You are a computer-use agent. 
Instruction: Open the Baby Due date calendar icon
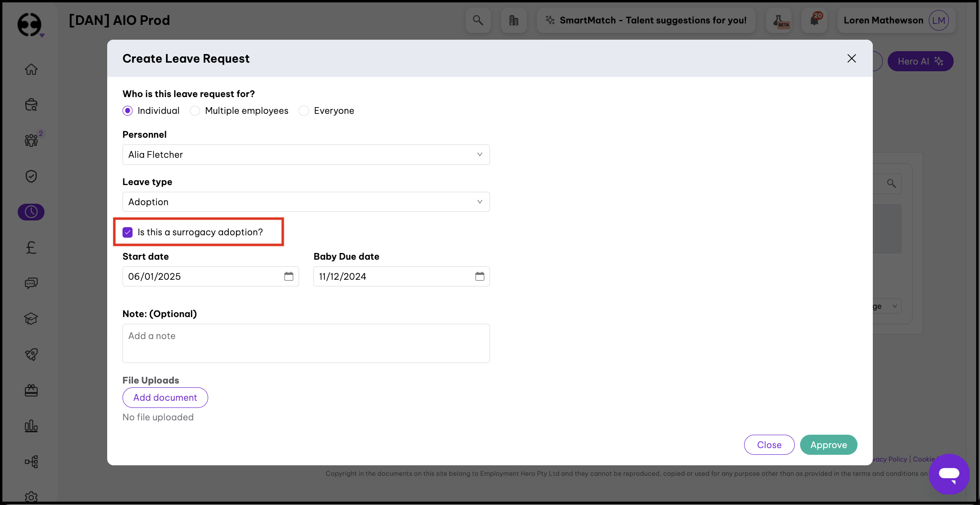click(x=479, y=276)
